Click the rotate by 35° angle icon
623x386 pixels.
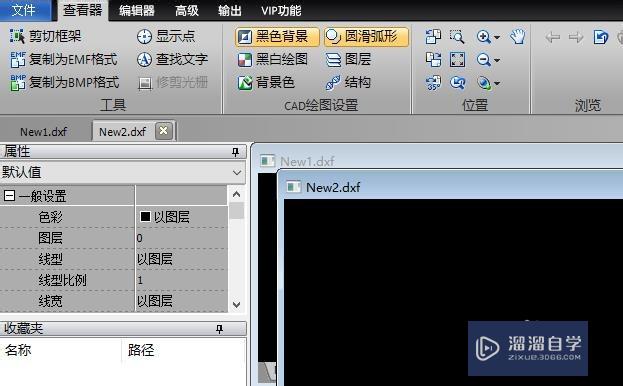point(433,83)
